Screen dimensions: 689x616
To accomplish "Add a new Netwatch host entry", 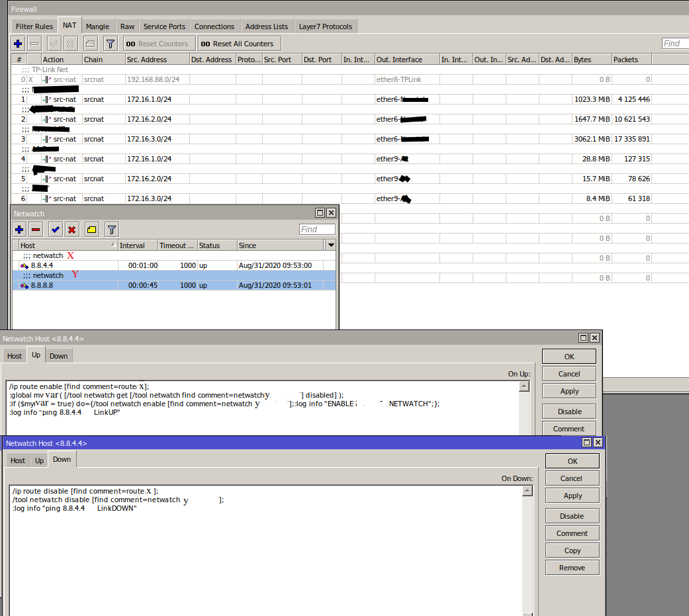I will coord(19,230).
